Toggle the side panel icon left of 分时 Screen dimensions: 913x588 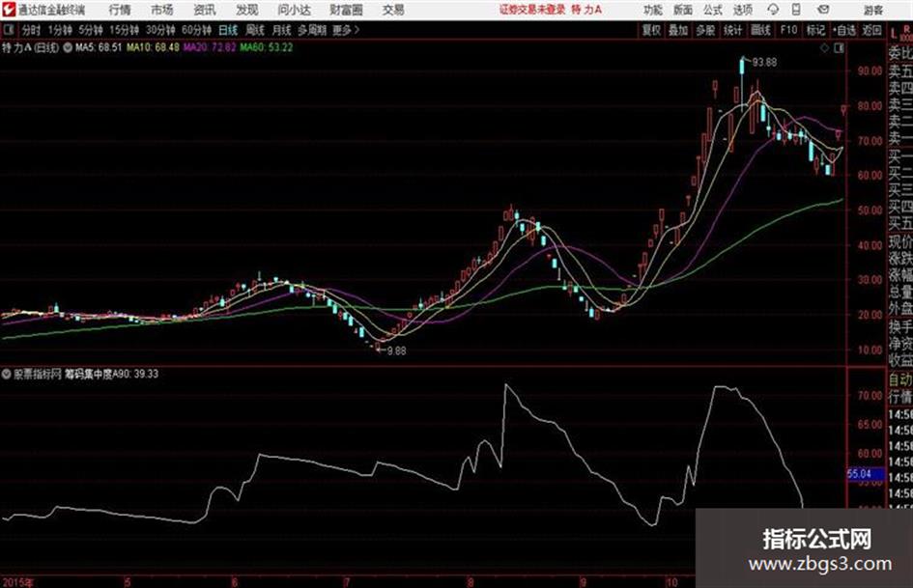pyautogui.click(x=9, y=30)
